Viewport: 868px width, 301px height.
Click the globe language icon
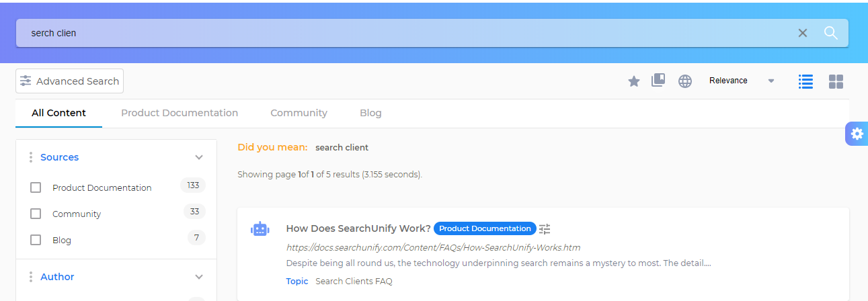coord(684,81)
